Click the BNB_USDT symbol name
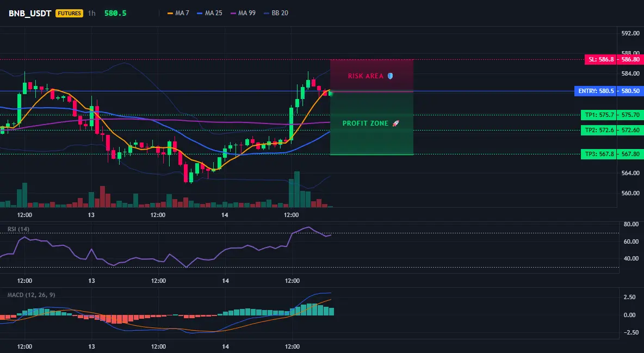 30,13
